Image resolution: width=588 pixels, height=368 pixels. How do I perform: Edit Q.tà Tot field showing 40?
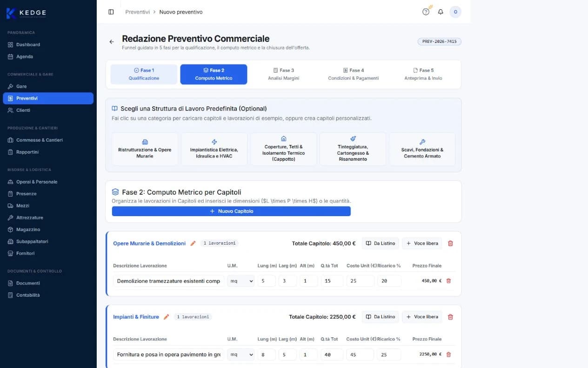point(332,354)
